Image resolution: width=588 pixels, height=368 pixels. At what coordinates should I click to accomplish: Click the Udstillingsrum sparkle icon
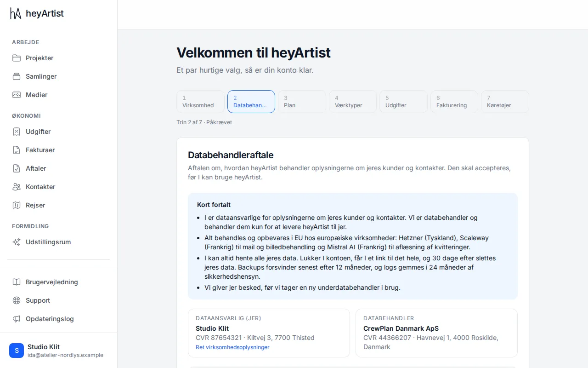tap(17, 242)
